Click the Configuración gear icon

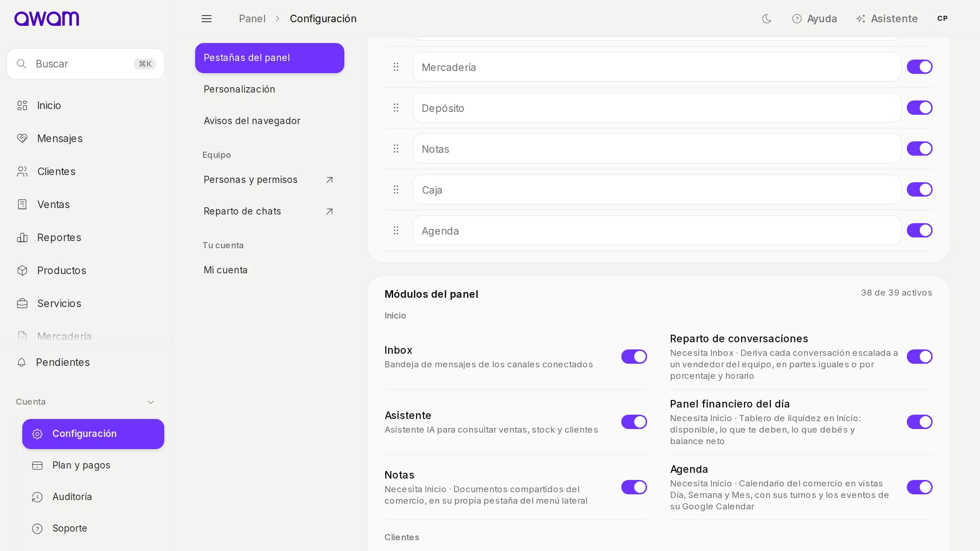(37, 434)
